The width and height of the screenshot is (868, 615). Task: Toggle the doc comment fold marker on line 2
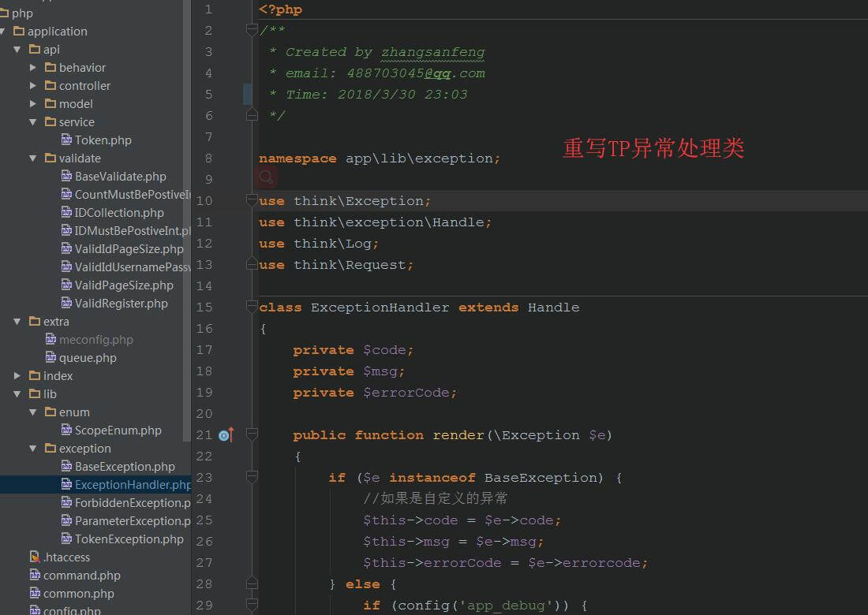click(252, 30)
